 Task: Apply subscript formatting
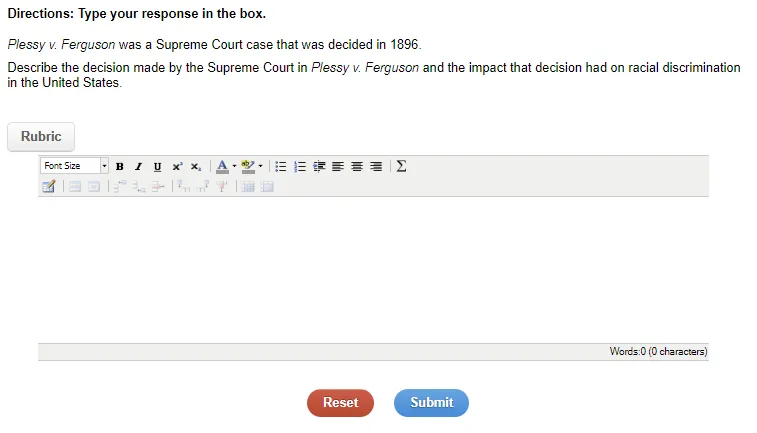point(196,167)
